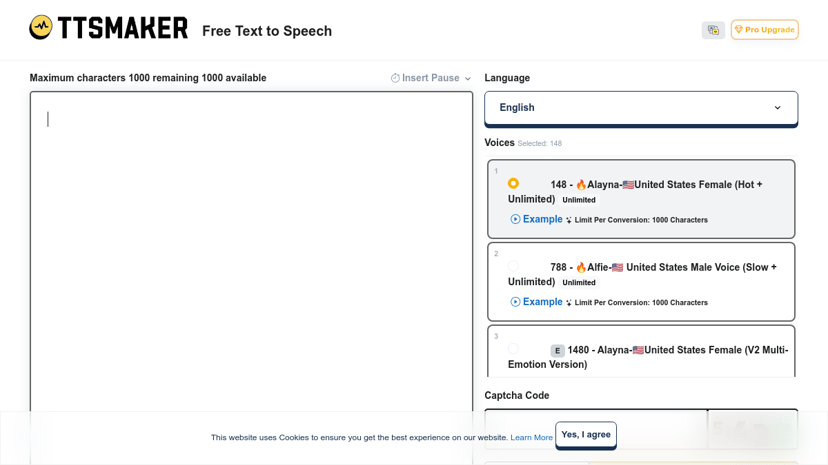Click the TTSMaker logo icon
828x465 pixels.
coord(41,27)
